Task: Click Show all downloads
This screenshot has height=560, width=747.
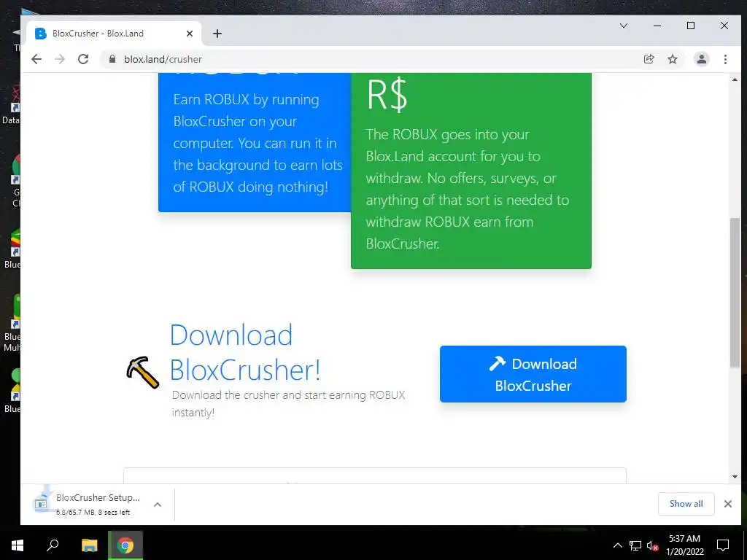Action: (x=686, y=504)
